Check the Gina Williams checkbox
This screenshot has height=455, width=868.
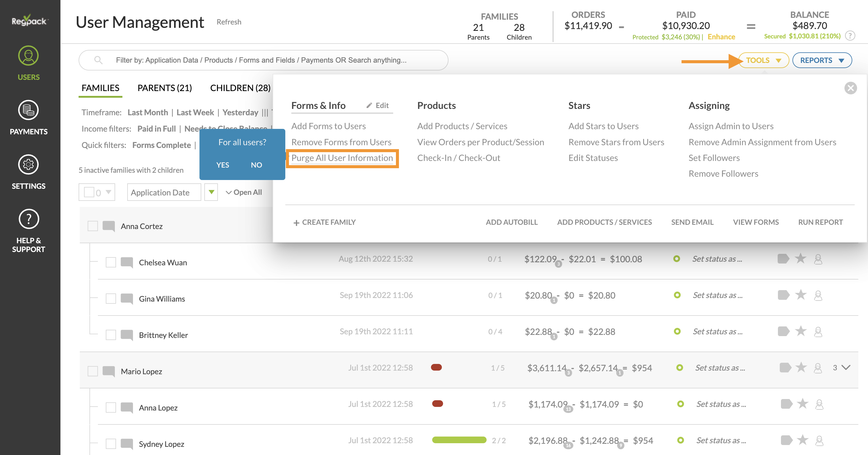[x=111, y=299]
